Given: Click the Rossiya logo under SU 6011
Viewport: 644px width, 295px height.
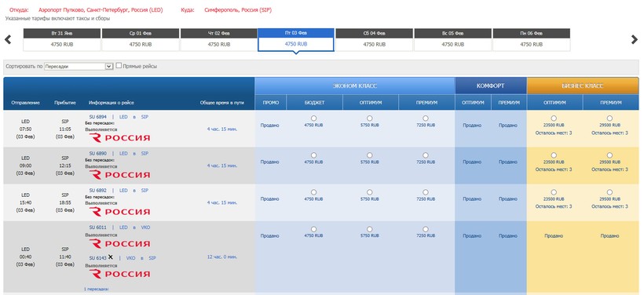Looking at the screenshot, I should pos(119,244).
